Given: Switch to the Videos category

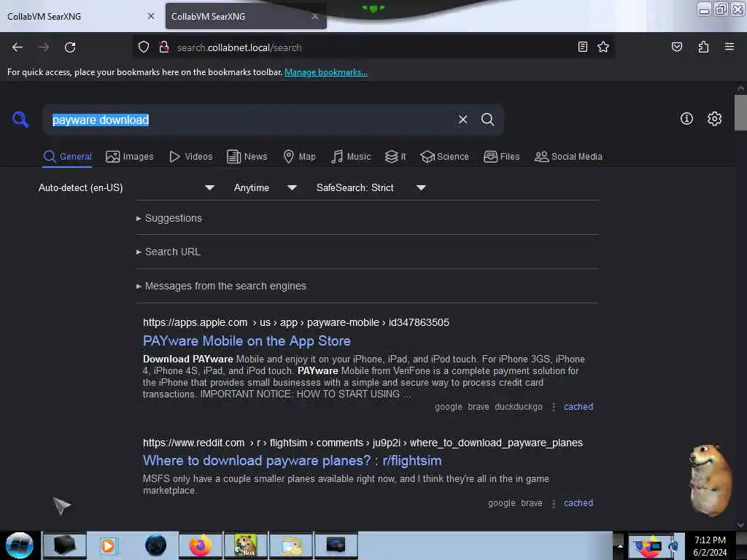Looking at the screenshot, I should [190, 157].
